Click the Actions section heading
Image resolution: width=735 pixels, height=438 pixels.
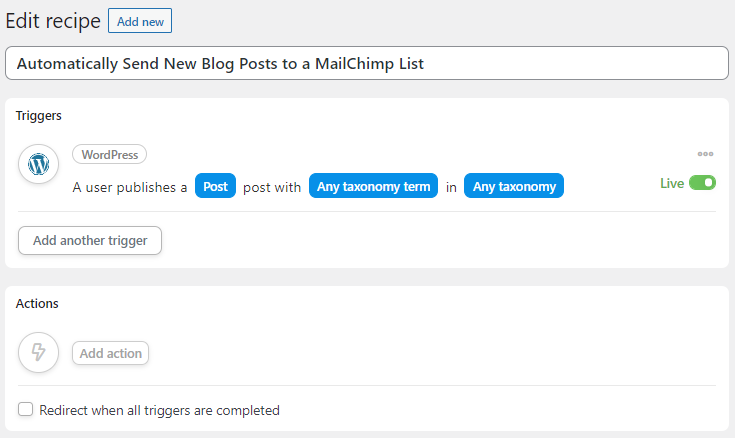(x=37, y=303)
